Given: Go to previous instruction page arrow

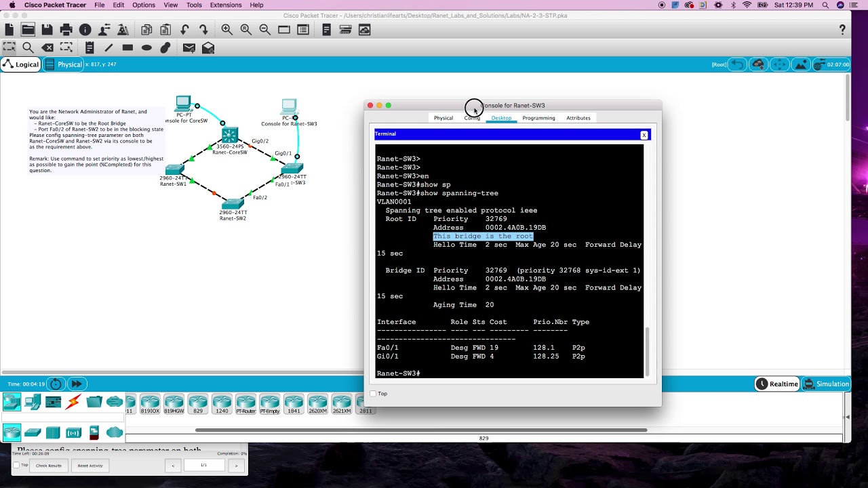Looking at the screenshot, I should pyautogui.click(x=173, y=466).
